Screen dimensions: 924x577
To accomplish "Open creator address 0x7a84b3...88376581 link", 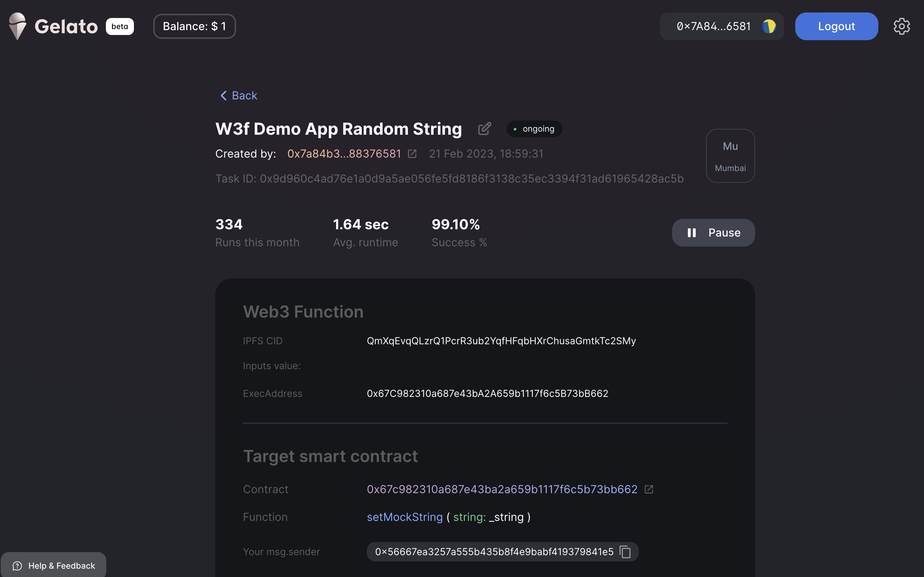I will coord(344,154).
